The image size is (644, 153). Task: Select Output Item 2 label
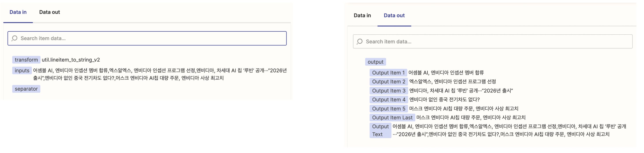389,82
